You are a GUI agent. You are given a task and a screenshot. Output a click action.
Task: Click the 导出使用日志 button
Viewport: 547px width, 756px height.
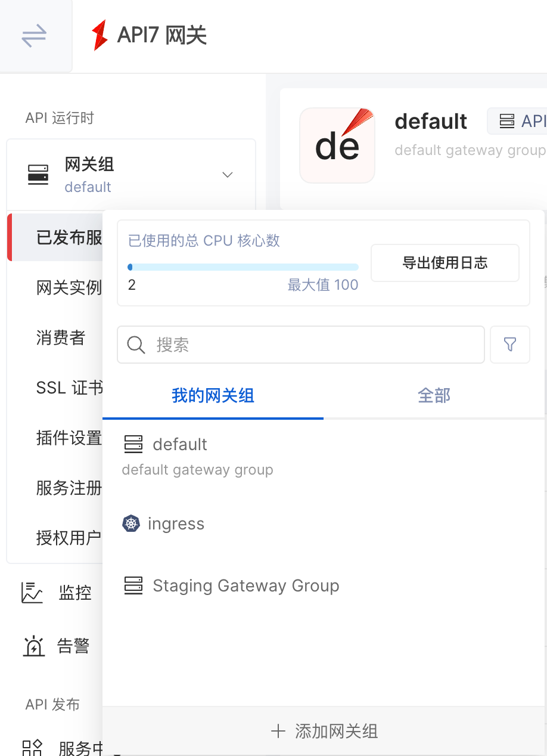445,263
